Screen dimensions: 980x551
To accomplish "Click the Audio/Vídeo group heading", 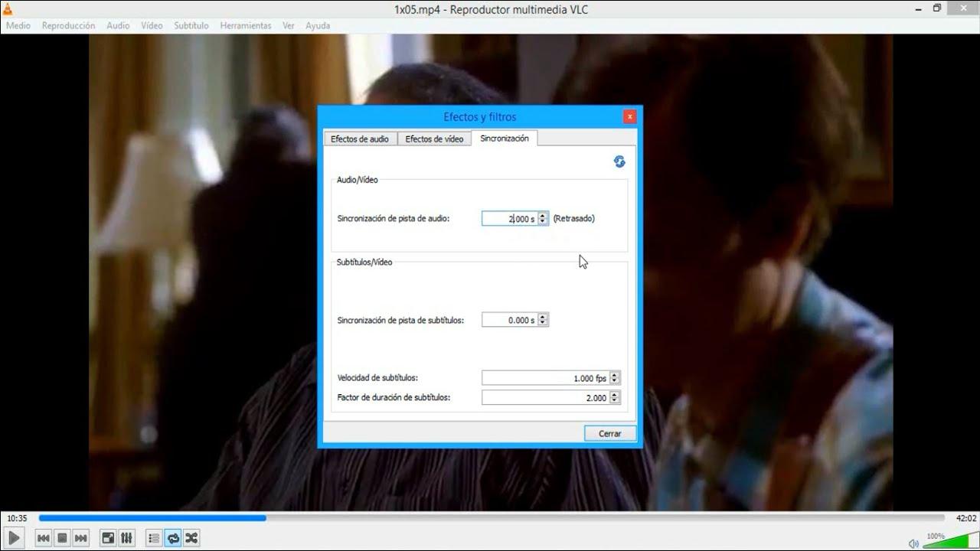I will pos(358,180).
